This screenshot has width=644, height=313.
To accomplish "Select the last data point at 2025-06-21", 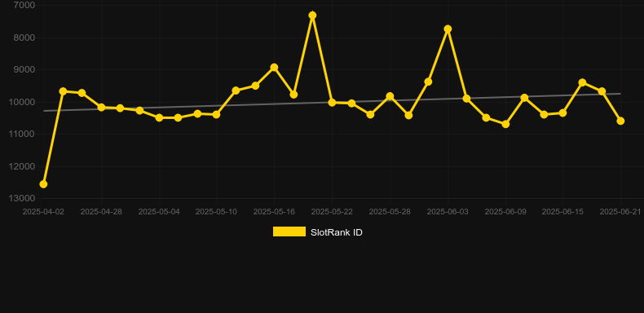I will [x=620, y=121].
